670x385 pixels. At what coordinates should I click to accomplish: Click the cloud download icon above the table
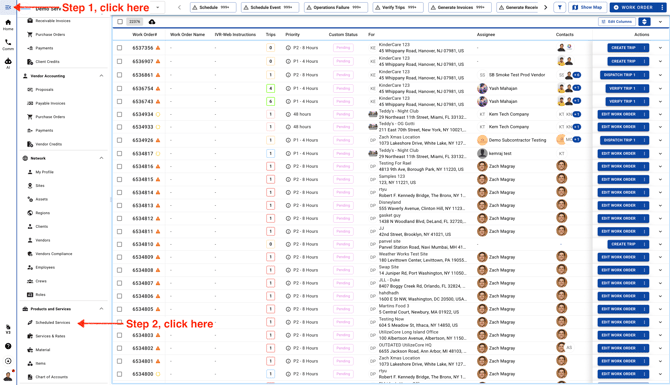tap(152, 22)
